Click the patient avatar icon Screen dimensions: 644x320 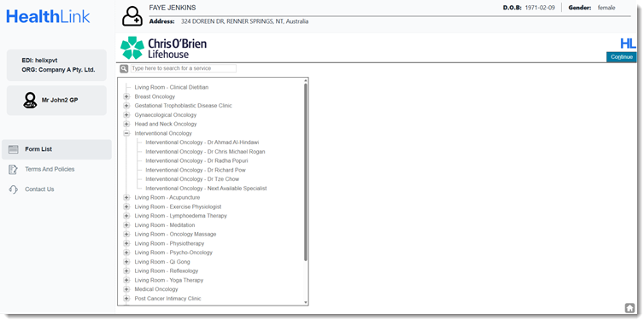pyautogui.click(x=132, y=16)
